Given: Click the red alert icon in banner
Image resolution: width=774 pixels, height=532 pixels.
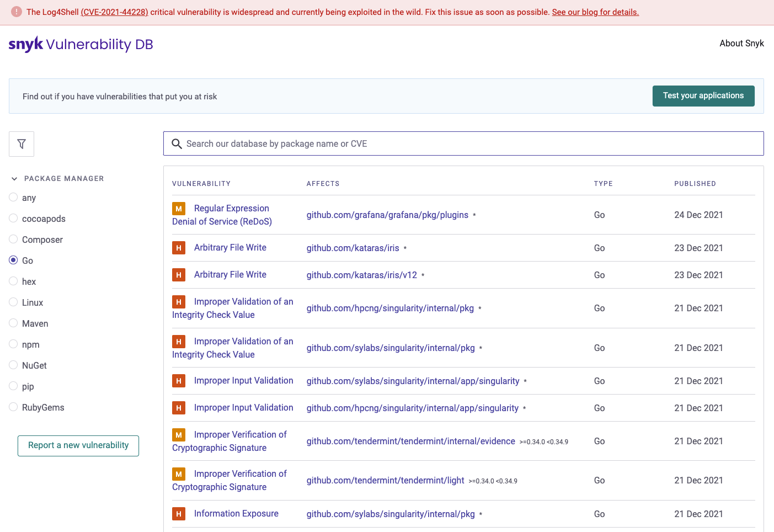Looking at the screenshot, I should [17, 12].
